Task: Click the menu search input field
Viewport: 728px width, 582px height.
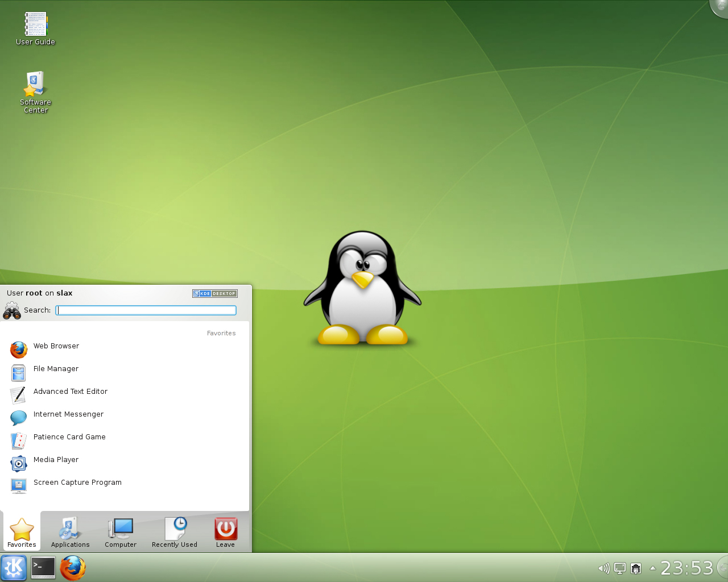Action: point(146,310)
